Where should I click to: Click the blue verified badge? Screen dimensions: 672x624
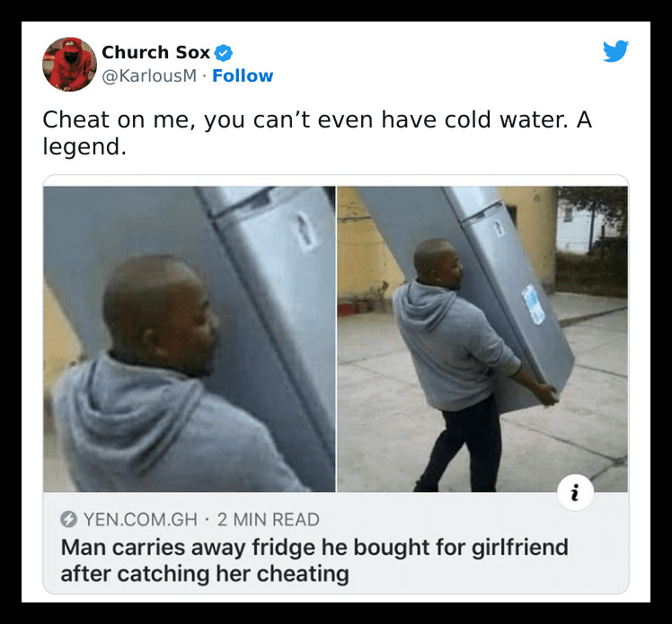click(x=224, y=53)
